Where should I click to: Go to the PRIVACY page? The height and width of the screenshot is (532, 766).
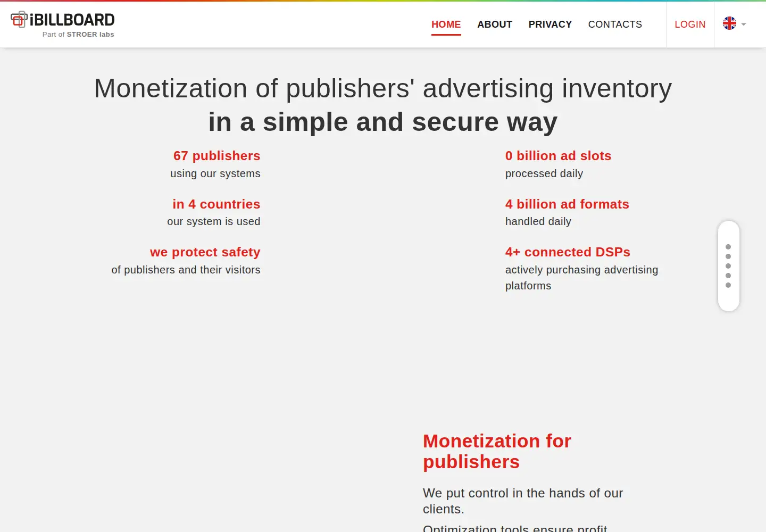coord(550,24)
